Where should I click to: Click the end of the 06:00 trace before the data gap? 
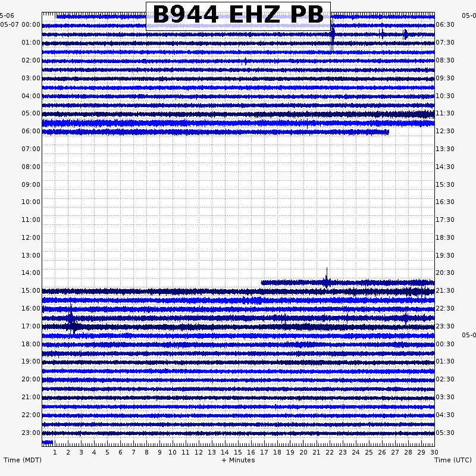(x=387, y=132)
